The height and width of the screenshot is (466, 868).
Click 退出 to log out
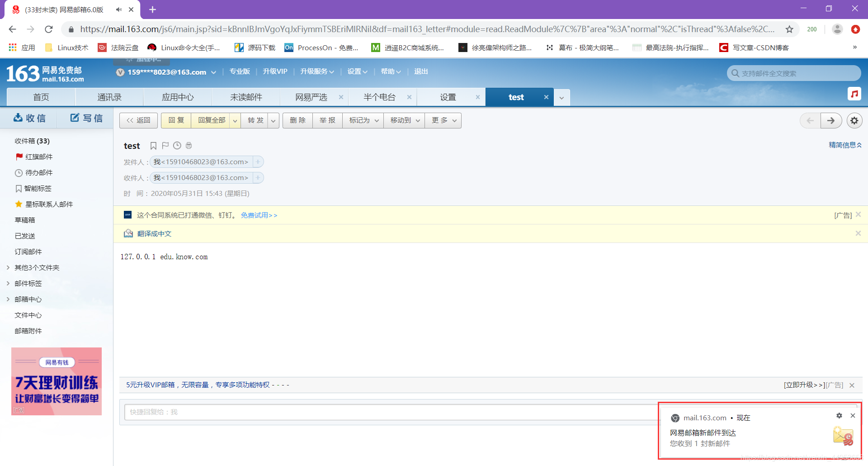421,71
